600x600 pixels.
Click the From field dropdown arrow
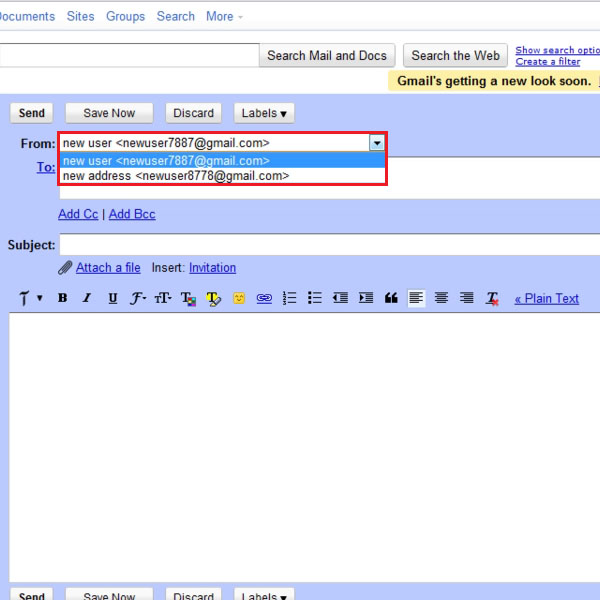[x=376, y=143]
